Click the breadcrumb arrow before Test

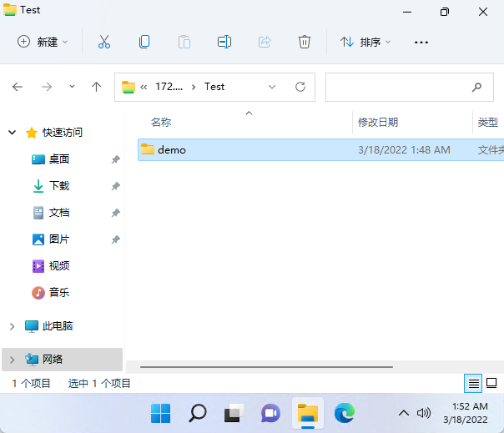click(x=194, y=87)
